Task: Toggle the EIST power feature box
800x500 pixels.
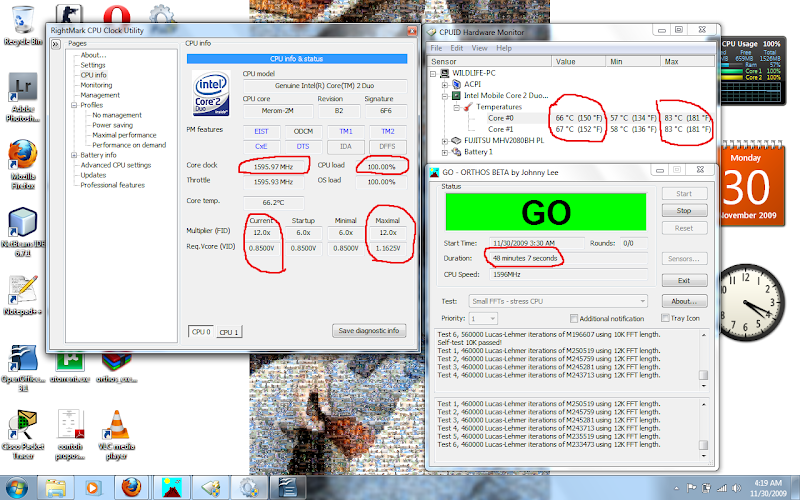Action: tap(261, 132)
